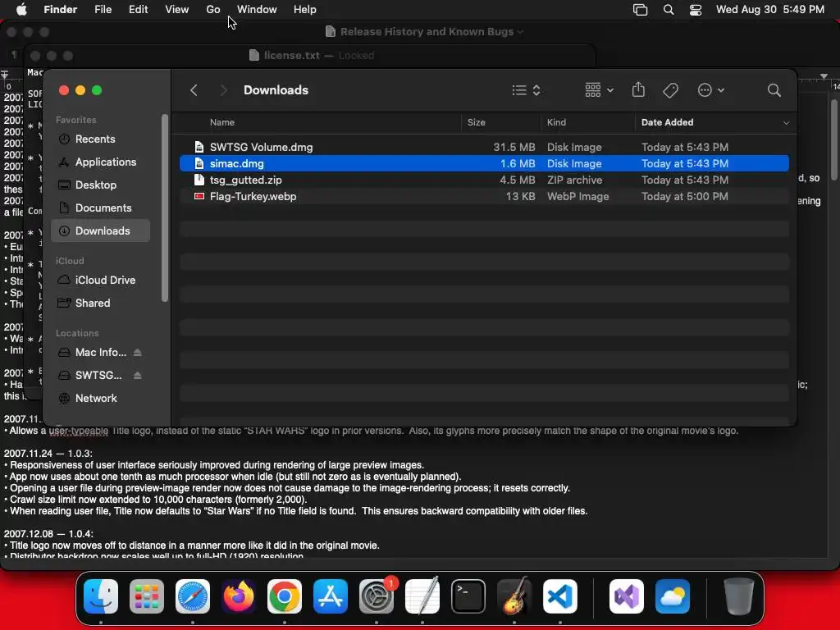Sort files by Name column
The image size is (840, 630).
coord(221,122)
